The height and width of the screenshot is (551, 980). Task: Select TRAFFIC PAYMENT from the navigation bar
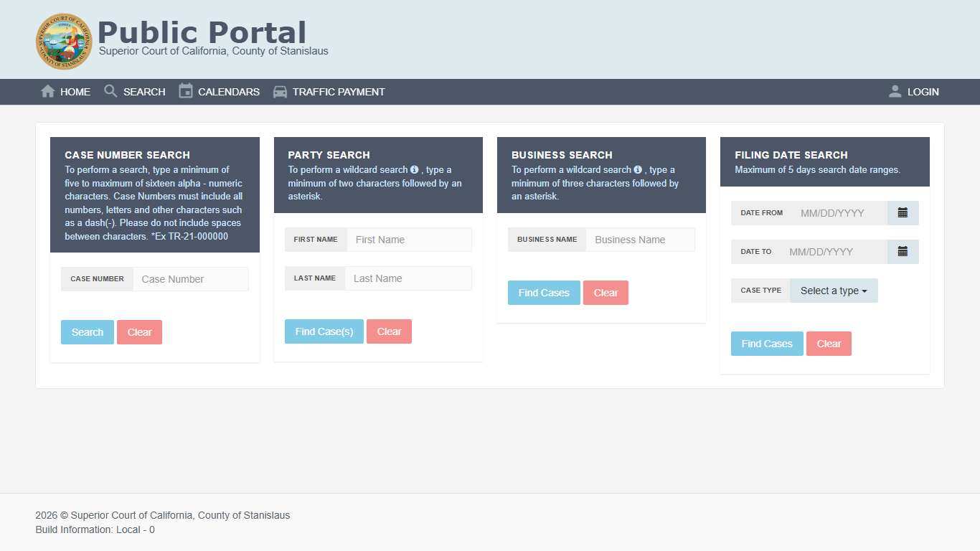339,91
